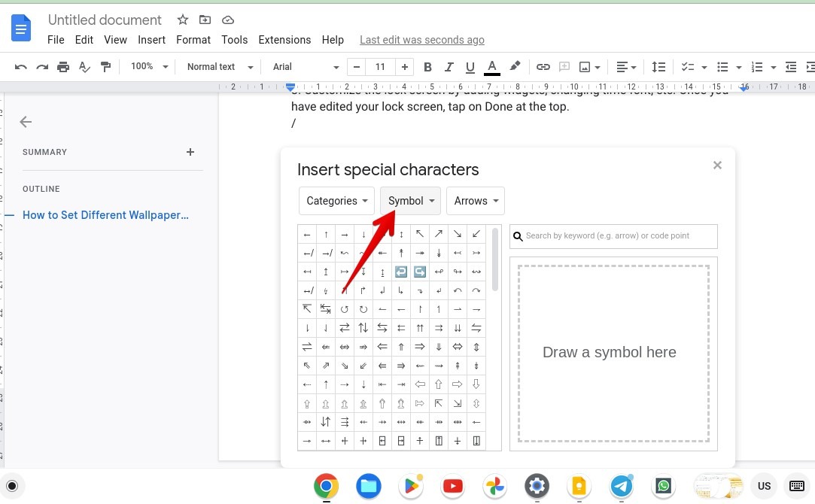Toggle underline formatting

[x=470, y=66]
